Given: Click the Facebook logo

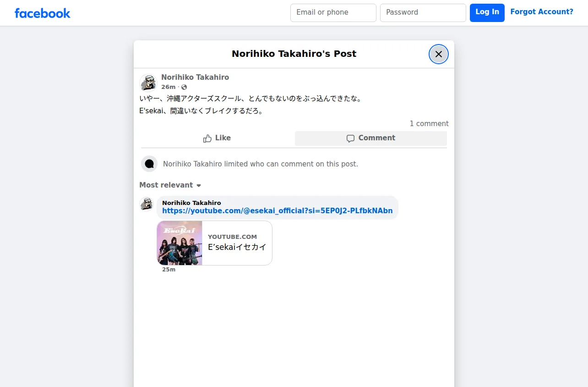Looking at the screenshot, I should [43, 13].
